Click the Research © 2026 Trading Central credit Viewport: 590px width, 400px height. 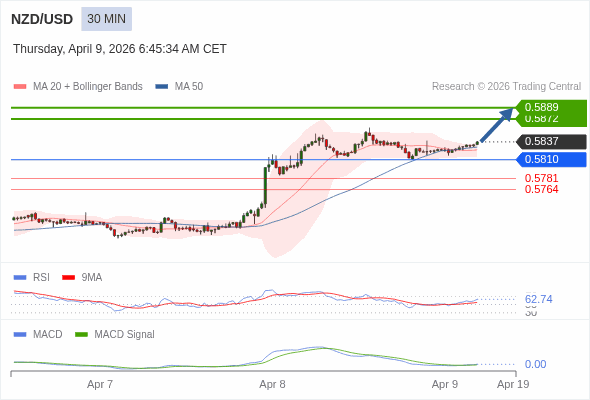pyautogui.click(x=506, y=87)
